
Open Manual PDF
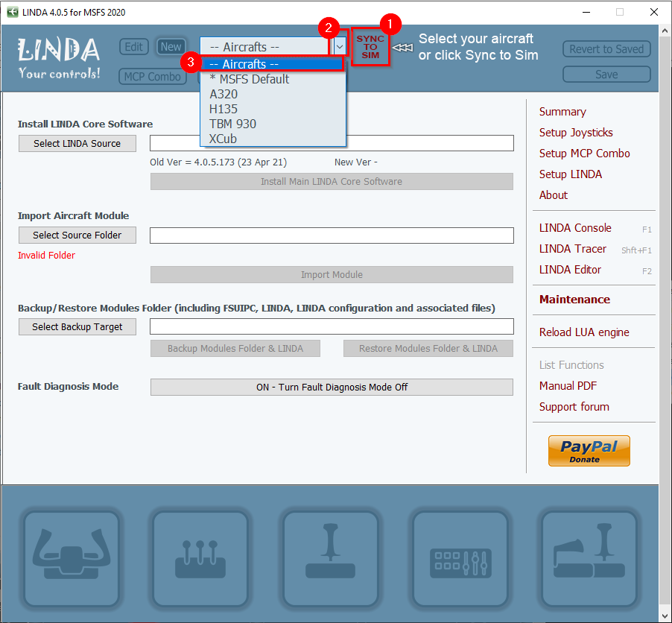click(568, 386)
